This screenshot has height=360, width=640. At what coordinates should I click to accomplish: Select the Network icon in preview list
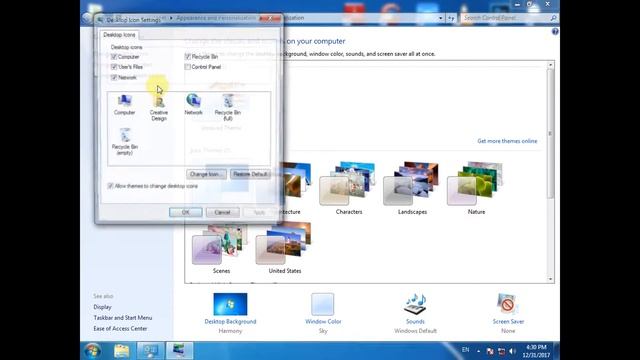pyautogui.click(x=193, y=104)
